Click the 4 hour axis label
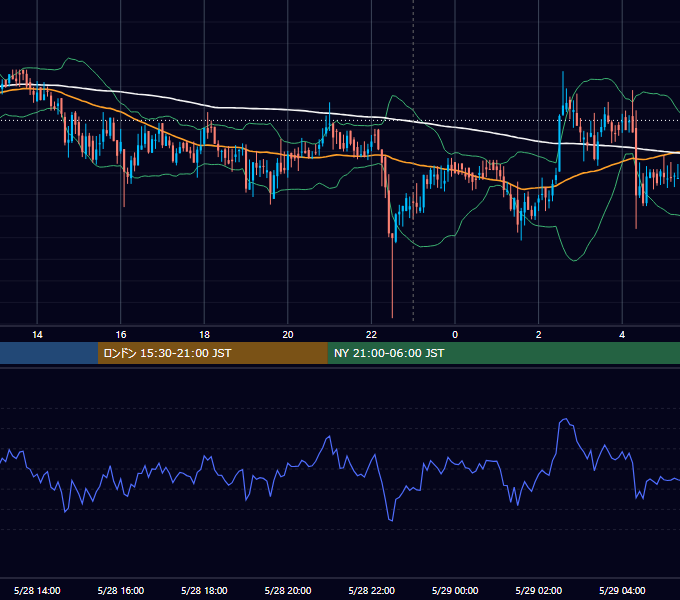 coord(622,335)
